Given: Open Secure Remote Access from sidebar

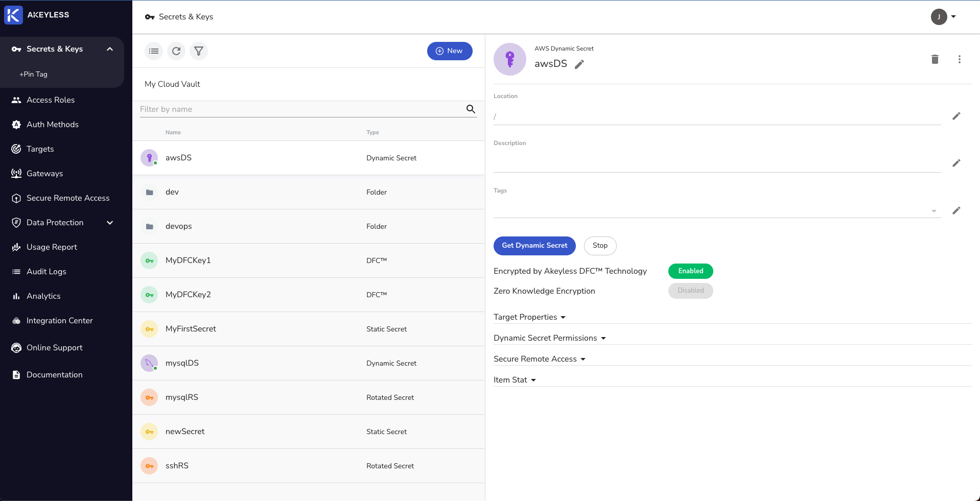Looking at the screenshot, I should click(68, 198).
